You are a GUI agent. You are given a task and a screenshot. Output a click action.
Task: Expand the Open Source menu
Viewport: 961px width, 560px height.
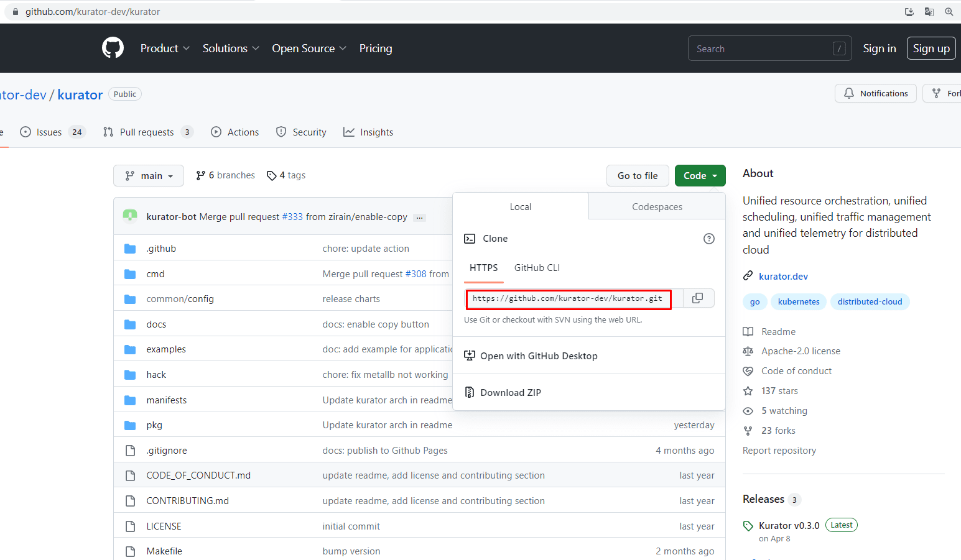[x=309, y=48]
